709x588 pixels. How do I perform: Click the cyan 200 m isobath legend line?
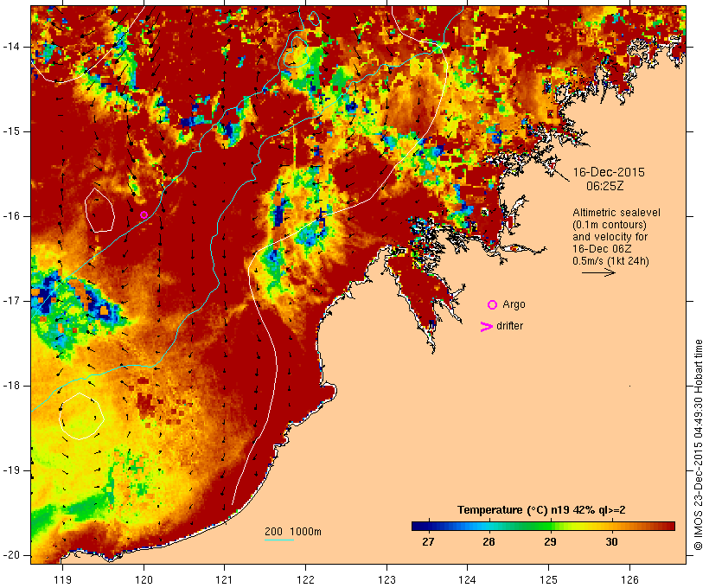coord(279,540)
